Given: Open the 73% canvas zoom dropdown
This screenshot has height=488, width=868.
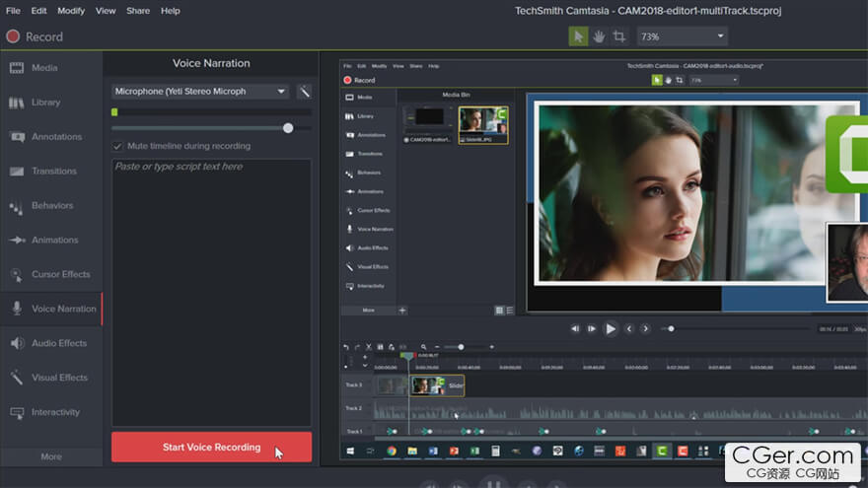Looking at the screenshot, I should [682, 36].
